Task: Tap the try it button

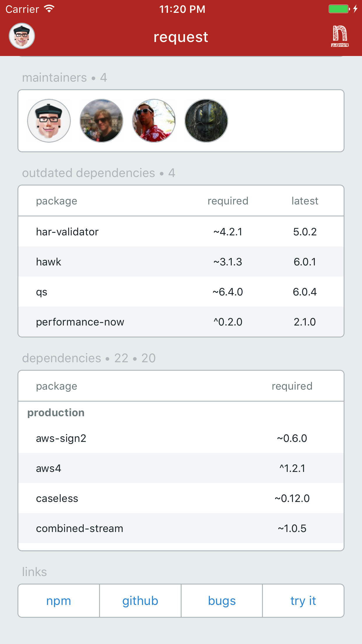Action: (303, 601)
